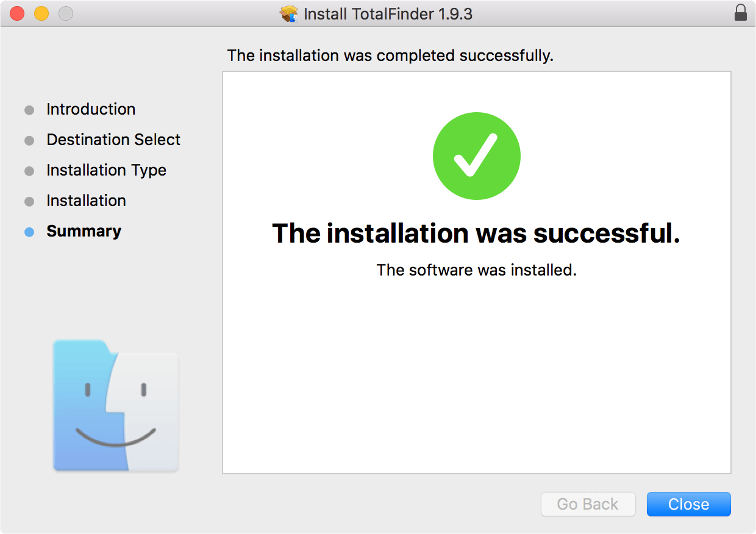Click the gray bullet beside Installation Type
The image size is (756, 534).
[x=29, y=171]
